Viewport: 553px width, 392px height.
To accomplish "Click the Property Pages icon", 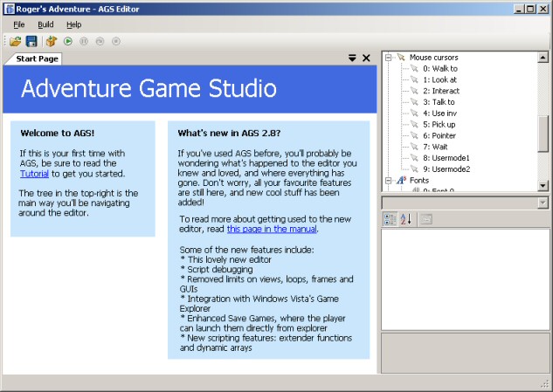I will click(x=425, y=219).
